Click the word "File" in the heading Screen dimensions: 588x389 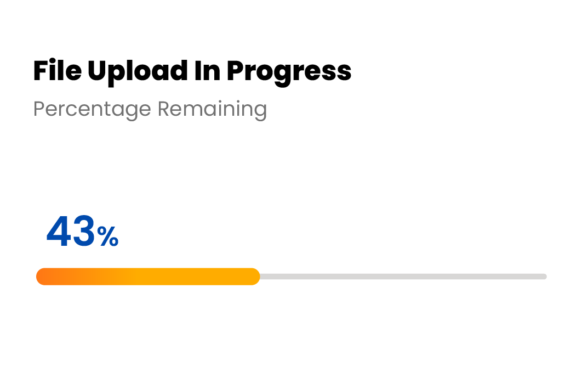point(58,71)
